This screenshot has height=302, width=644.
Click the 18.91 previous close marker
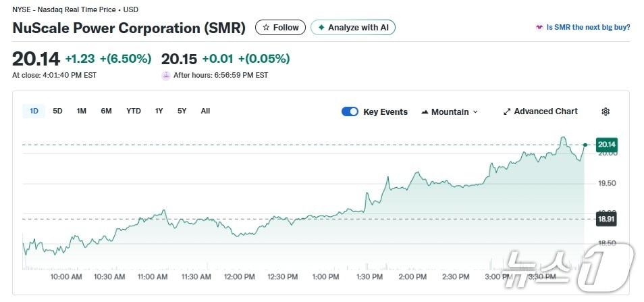point(607,219)
